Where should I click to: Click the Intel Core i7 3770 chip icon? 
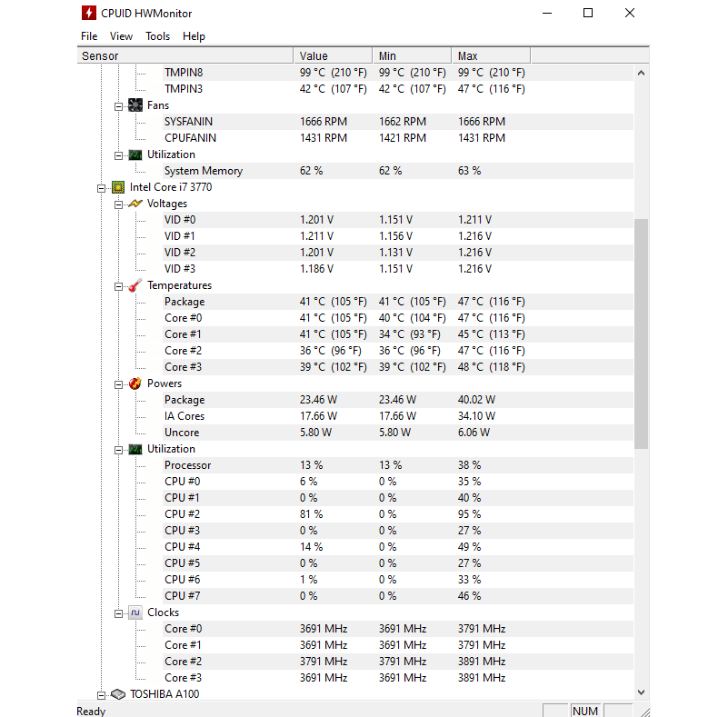(x=118, y=187)
